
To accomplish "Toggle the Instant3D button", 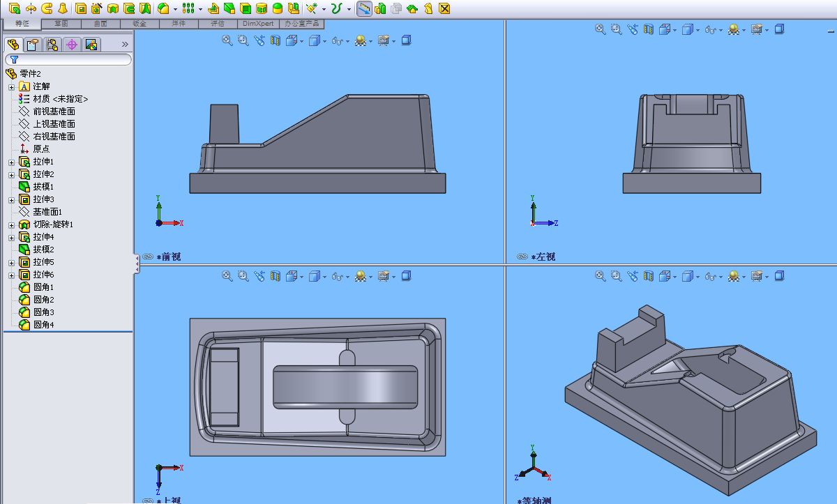I will coord(364,8).
